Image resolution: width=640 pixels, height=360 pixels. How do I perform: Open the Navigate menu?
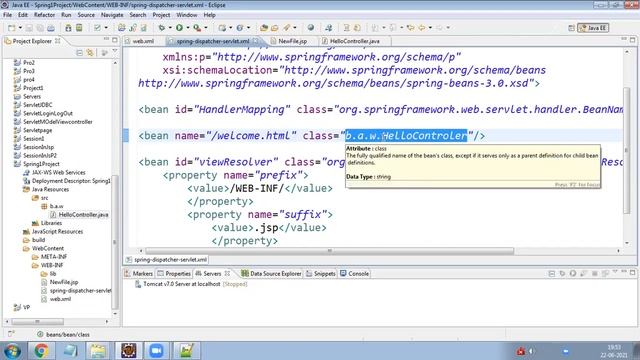coord(112,15)
